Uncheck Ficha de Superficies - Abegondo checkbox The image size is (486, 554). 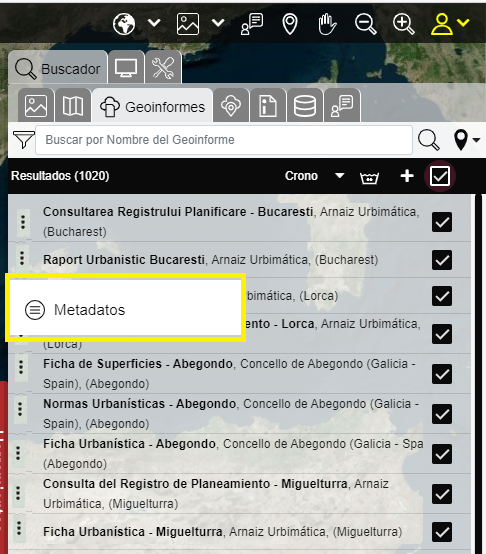tap(442, 374)
